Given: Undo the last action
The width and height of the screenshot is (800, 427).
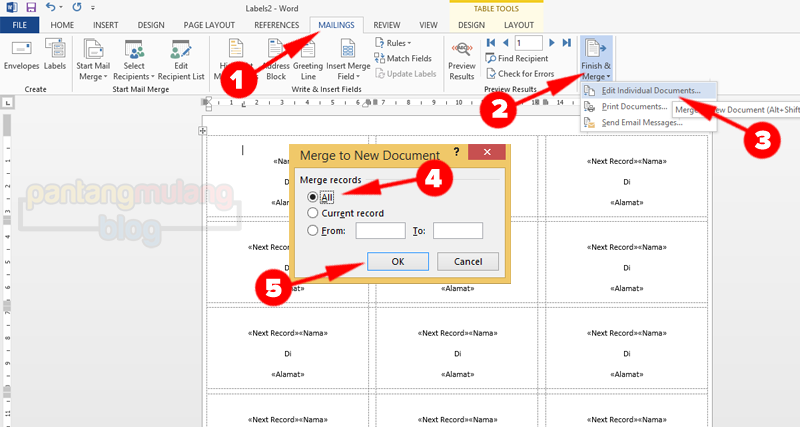Looking at the screenshot, I should (50, 7).
